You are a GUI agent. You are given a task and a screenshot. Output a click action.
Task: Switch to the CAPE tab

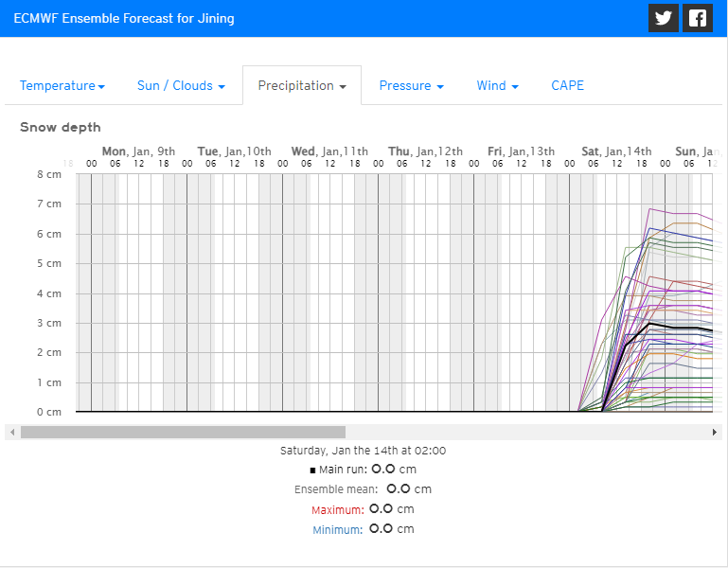(567, 85)
